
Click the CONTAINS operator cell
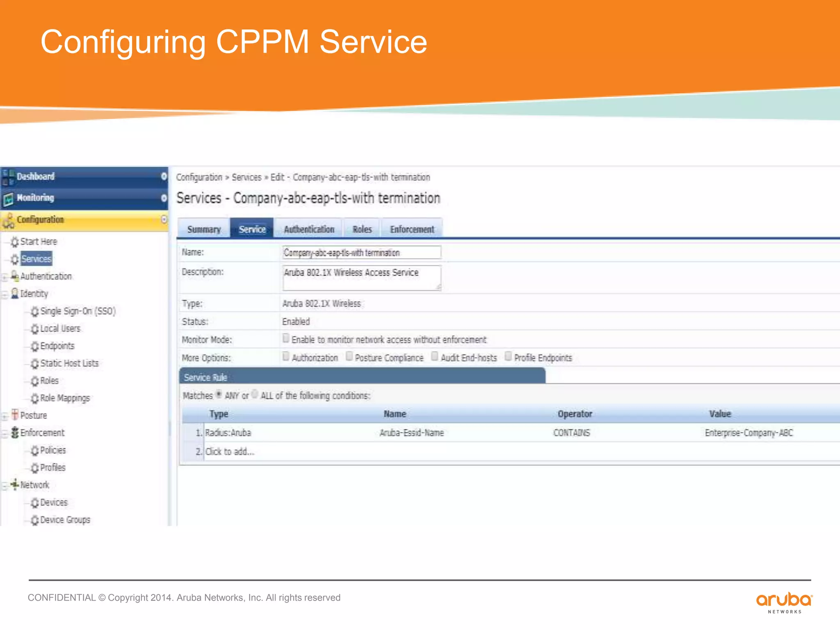pos(571,433)
